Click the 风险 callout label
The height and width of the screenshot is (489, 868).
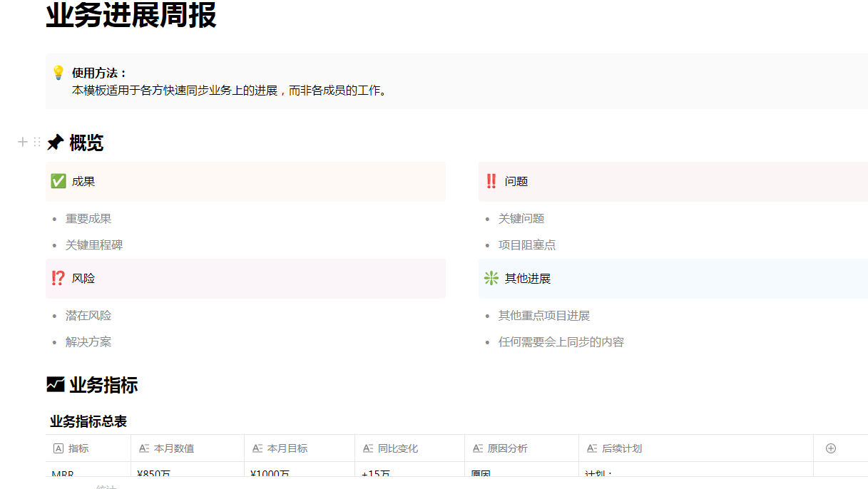(x=83, y=279)
